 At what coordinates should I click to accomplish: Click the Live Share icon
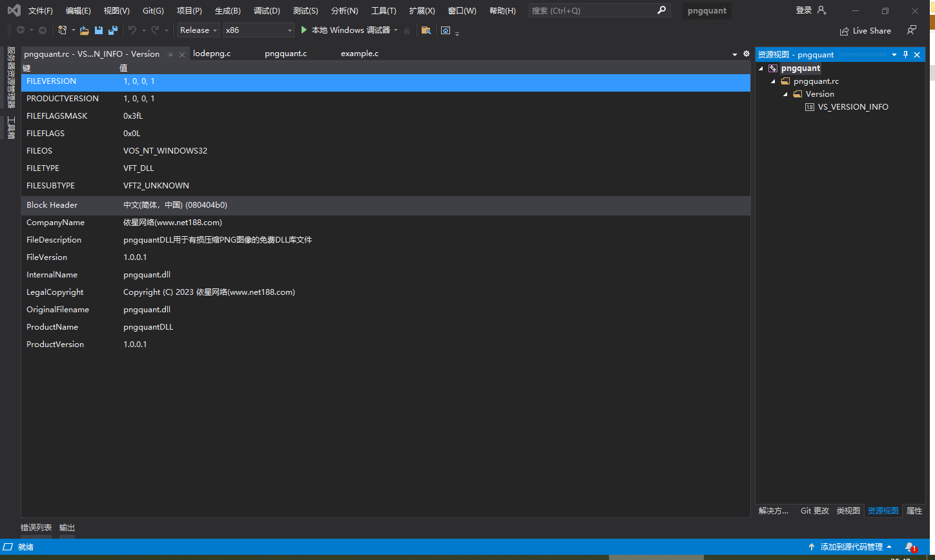tap(844, 31)
